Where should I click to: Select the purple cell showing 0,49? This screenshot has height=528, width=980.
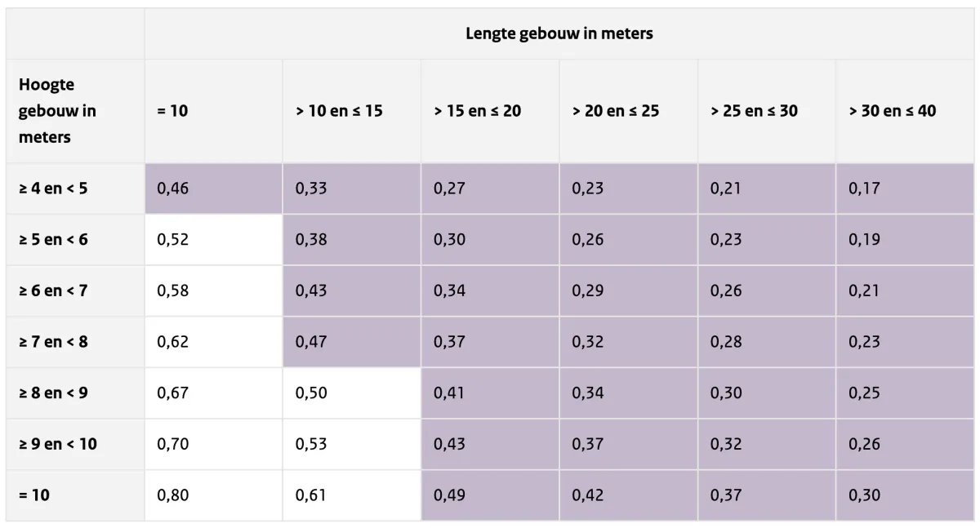[490, 495]
